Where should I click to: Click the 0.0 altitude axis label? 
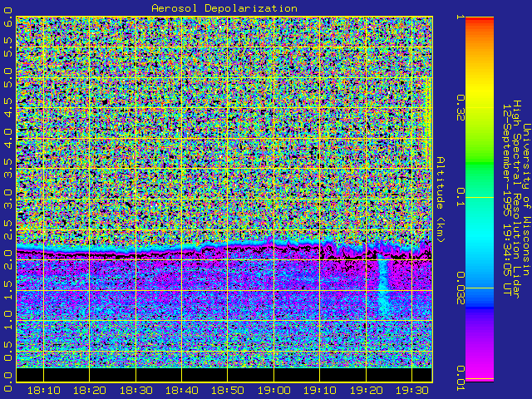[x=7, y=382]
